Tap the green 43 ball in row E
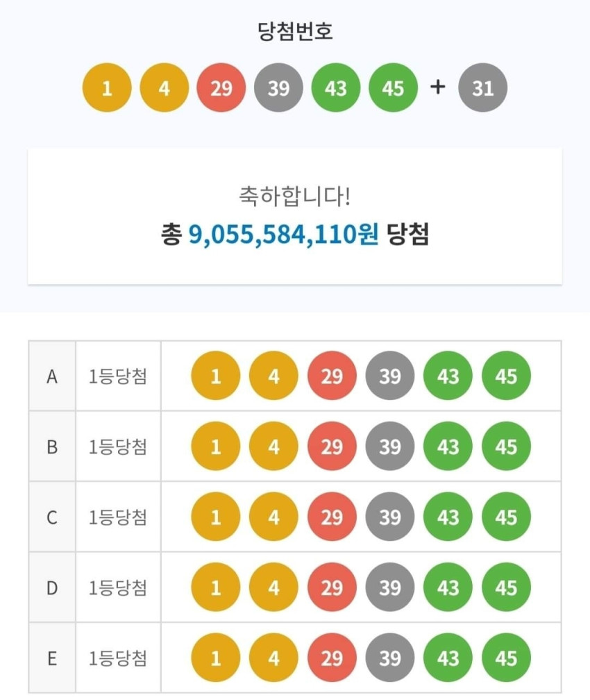Screen dimensions: 590x700 448,658
